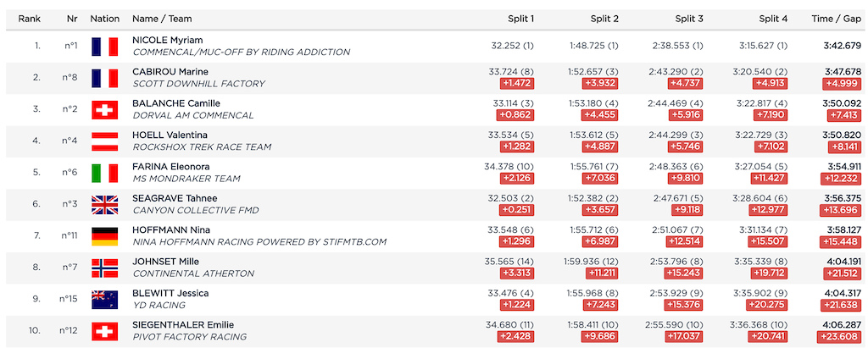
Task: Click team CANYON COLLECTIVE FMD
Action: [196, 210]
